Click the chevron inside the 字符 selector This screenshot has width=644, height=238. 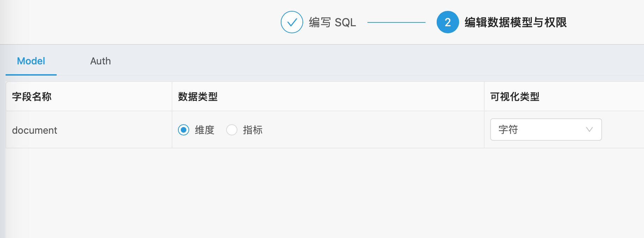[589, 129]
